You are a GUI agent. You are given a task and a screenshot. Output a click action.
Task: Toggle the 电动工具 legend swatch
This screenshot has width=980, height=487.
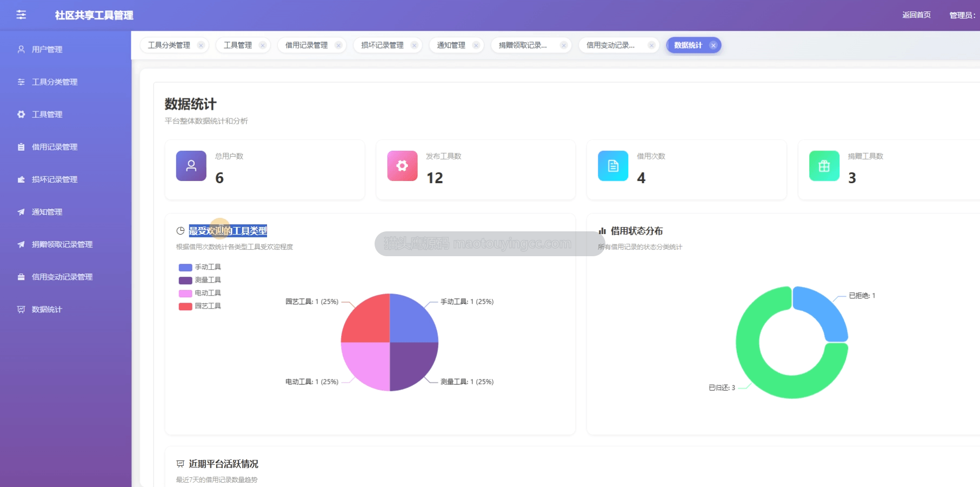[185, 293]
